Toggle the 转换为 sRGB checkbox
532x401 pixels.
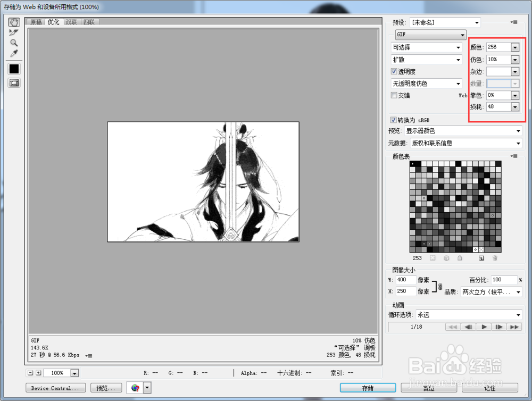point(393,120)
